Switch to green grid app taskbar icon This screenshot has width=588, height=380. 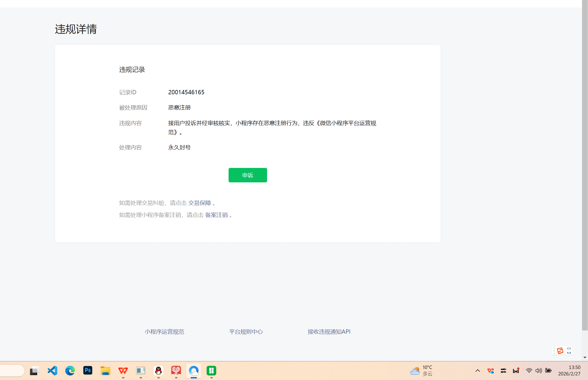pyautogui.click(x=211, y=371)
